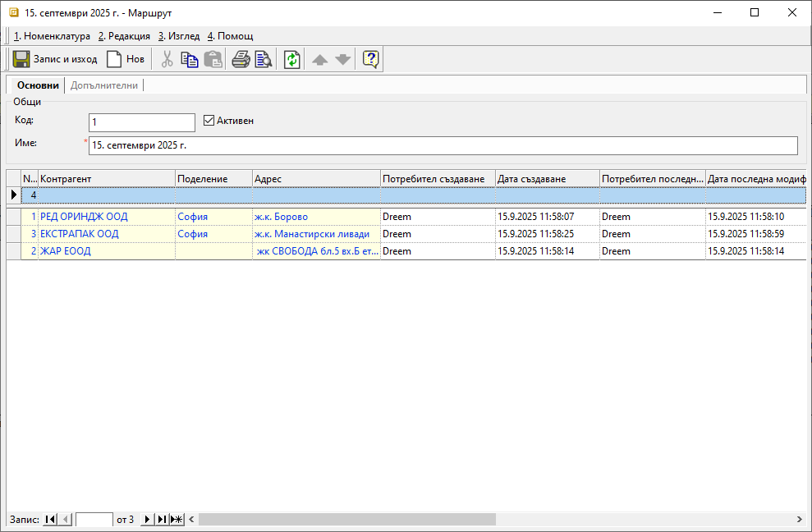Click the Move down arrow icon
812x532 pixels.
coord(343,60)
